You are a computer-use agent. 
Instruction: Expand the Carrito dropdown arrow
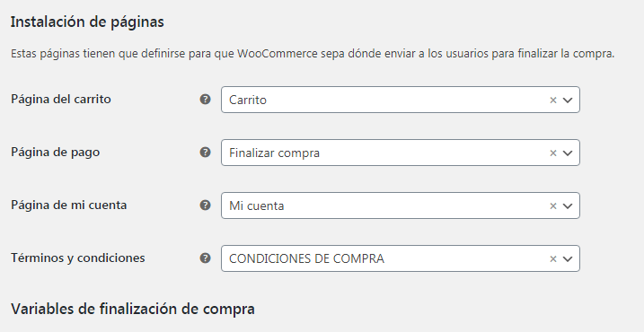[568, 100]
